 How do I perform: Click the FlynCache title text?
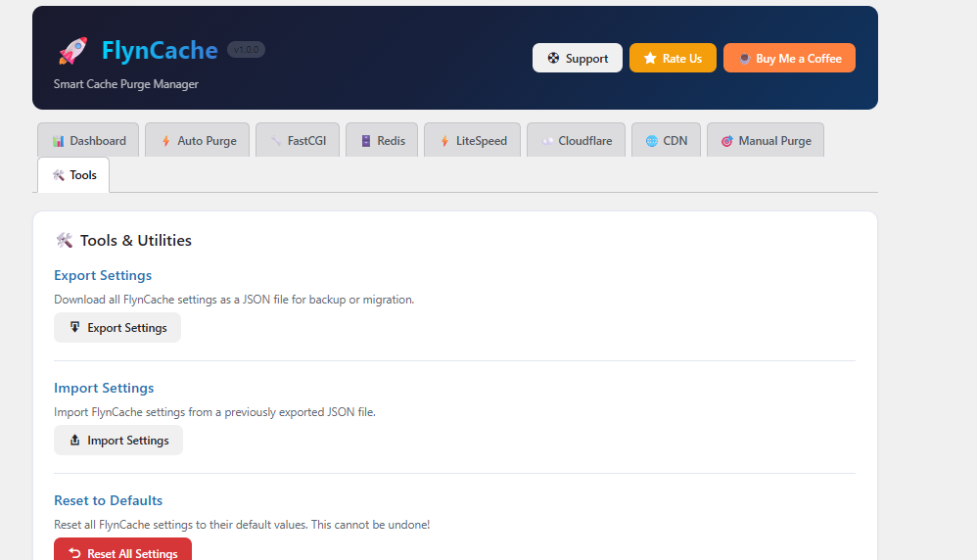coord(160,50)
